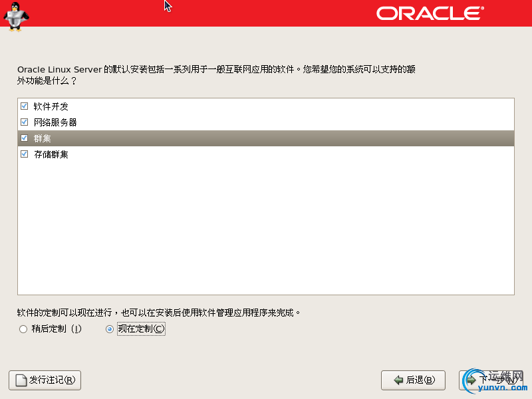Click the 网络服务器 list label

point(55,122)
